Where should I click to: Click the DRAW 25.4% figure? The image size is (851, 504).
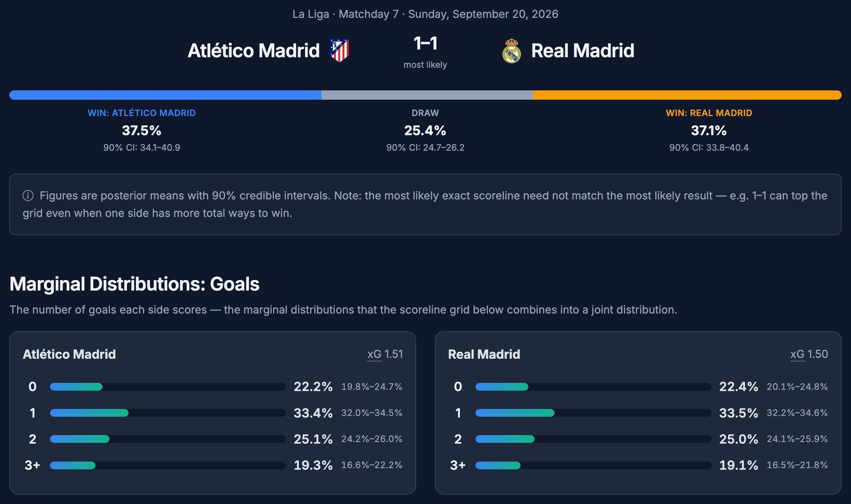tap(425, 130)
